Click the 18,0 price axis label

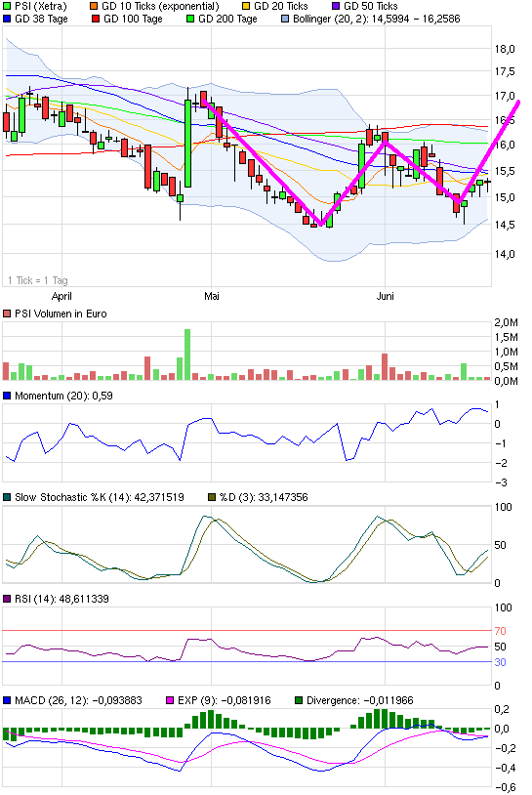coord(505,49)
